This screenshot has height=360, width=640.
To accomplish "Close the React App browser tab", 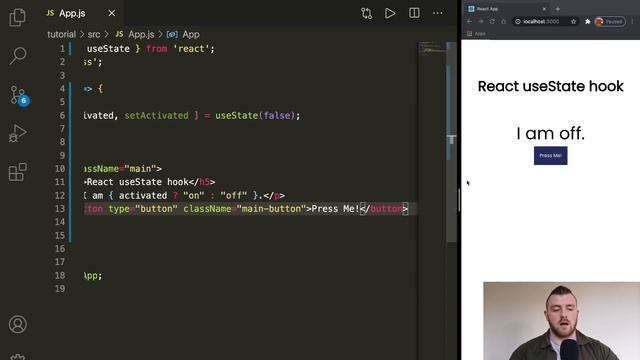I will click(544, 9).
